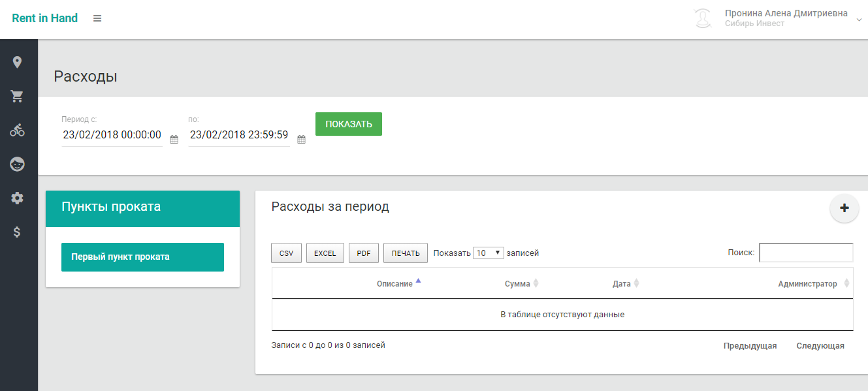Image resolution: width=868 pixels, height=391 pixels.
Task: Open the clients section with face icon
Action: (18, 164)
